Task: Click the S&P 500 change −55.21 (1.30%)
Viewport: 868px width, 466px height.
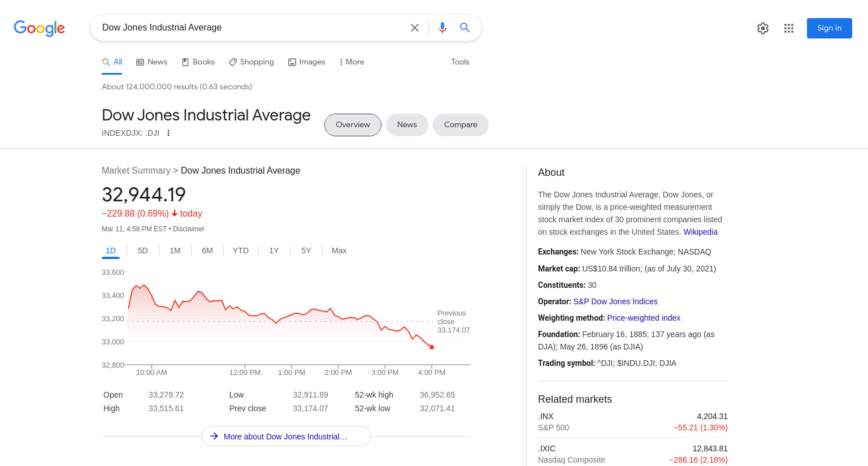Action: (x=700, y=428)
